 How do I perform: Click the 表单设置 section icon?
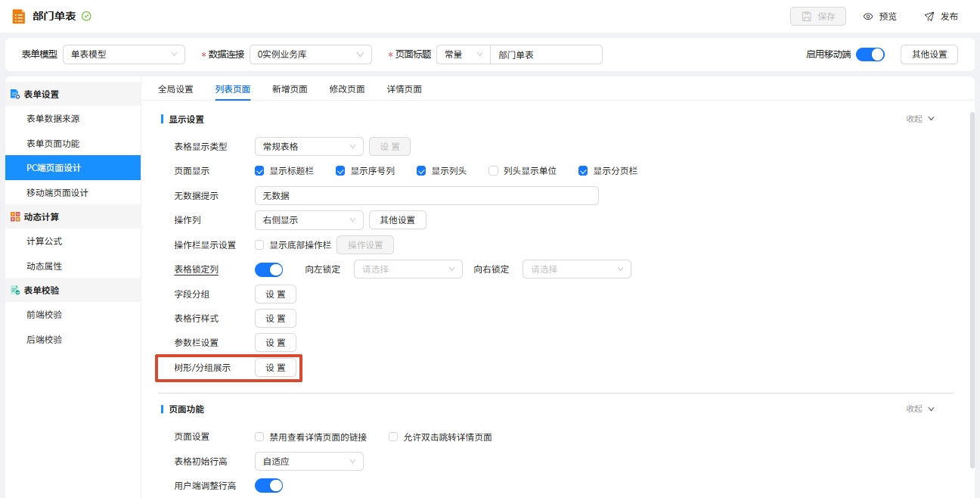pos(15,95)
